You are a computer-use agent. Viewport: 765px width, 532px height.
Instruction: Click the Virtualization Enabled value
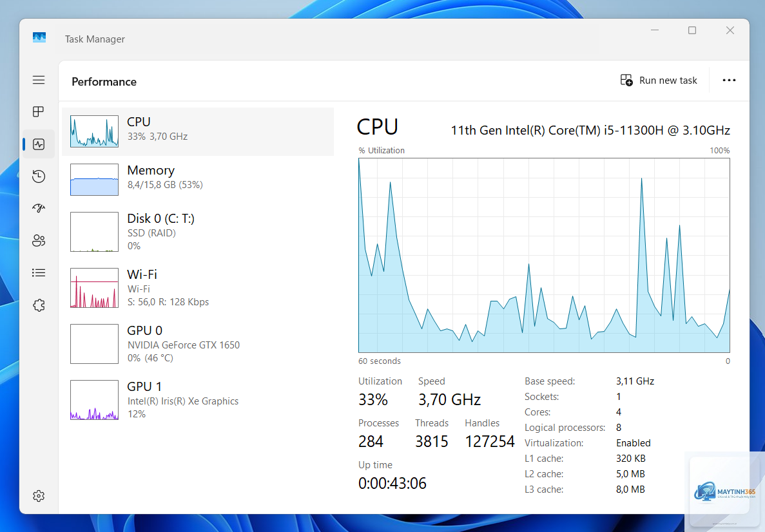click(x=634, y=443)
